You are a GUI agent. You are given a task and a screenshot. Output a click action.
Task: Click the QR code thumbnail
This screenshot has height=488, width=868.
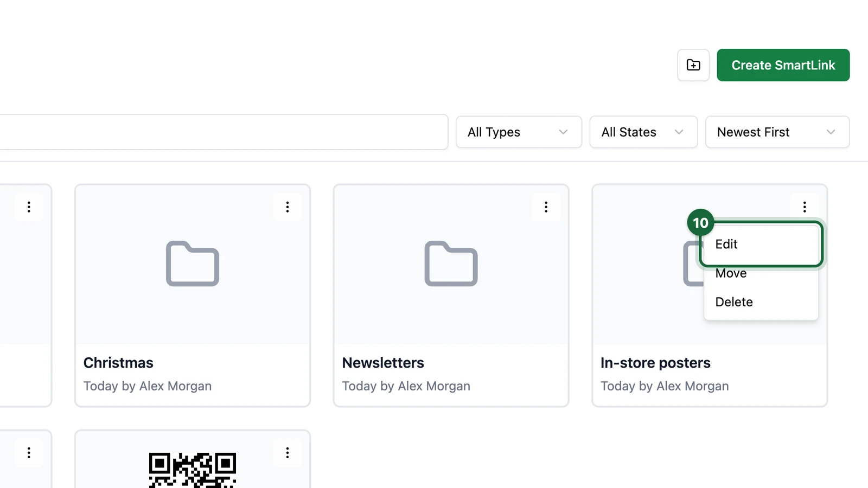193,470
